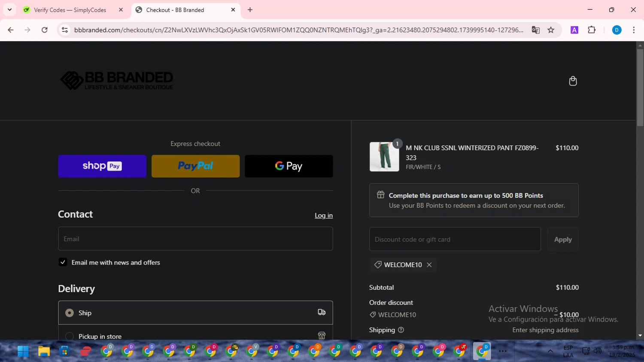The height and width of the screenshot is (362, 644).
Task: Click the M NK CLUB SSNL WINTERIZED PANT title
Action: (472, 152)
